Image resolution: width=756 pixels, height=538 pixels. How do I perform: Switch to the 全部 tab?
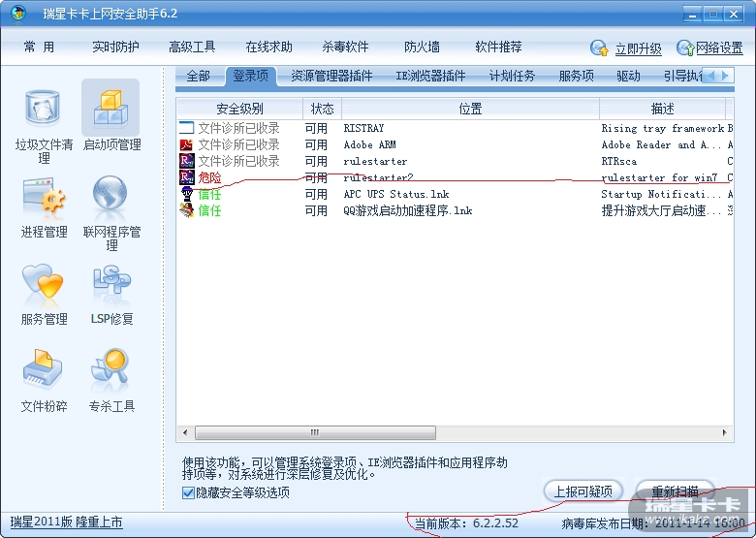(198, 76)
